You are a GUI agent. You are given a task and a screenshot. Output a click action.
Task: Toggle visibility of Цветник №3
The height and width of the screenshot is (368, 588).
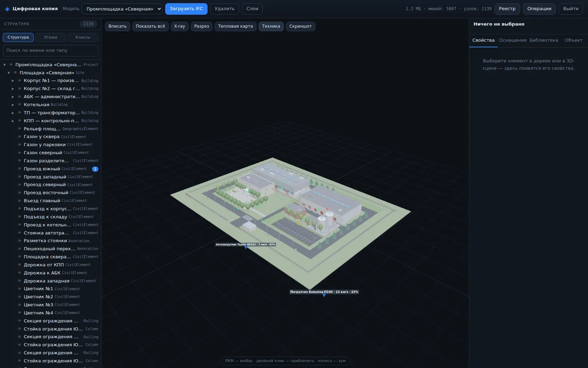[x=19, y=304]
